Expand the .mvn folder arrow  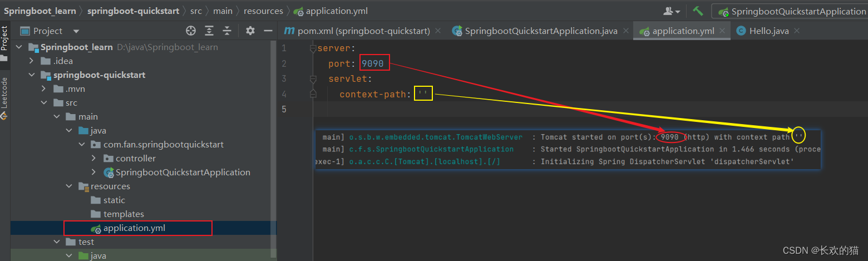click(45, 89)
